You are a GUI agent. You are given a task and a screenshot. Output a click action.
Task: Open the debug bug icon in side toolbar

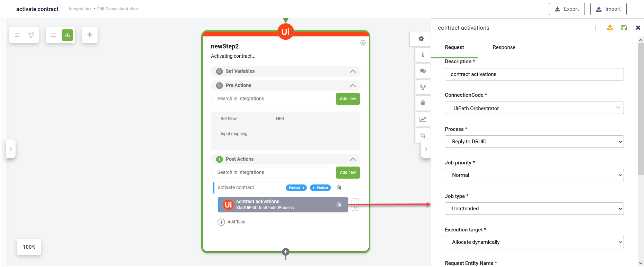[x=423, y=103]
